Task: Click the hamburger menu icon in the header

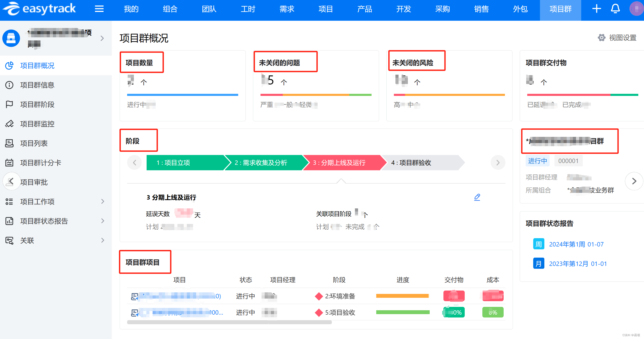Action: pyautogui.click(x=99, y=9)
